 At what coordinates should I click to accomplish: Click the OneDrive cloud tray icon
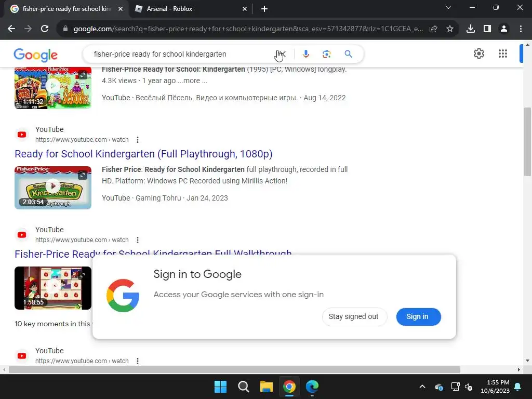[x=438, y=387]
